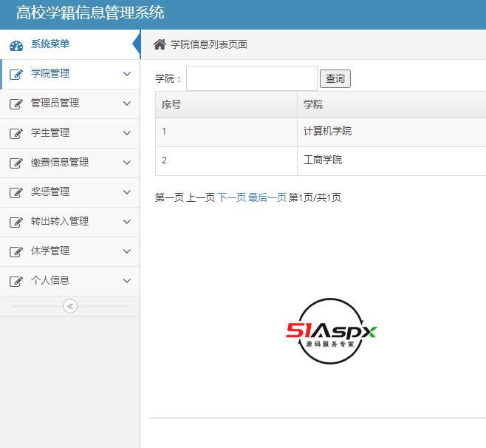Image resolution: width=486 pixels, height=448 pixels.
Task: Click the 查询 search button
Action: [x=335, y=78]
